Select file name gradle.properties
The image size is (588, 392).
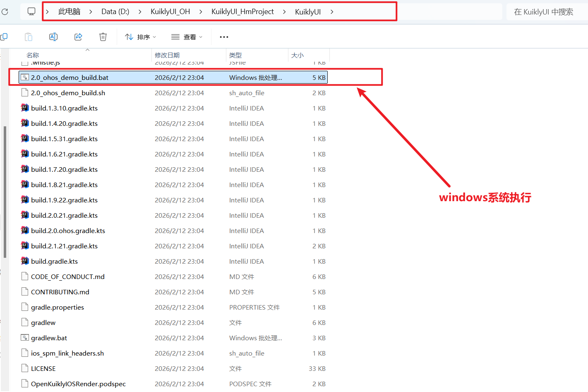click(x=58, y=307)
